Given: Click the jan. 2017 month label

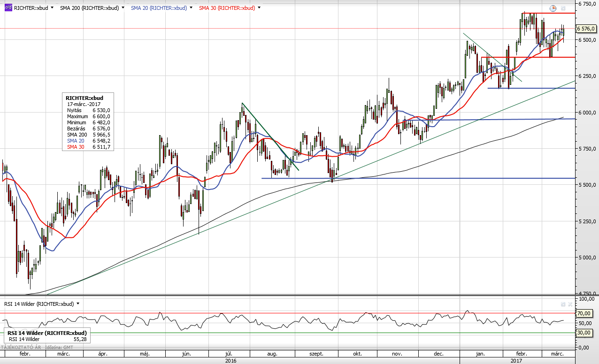Looking at the screenshot, I should click(x=480, y=354).
